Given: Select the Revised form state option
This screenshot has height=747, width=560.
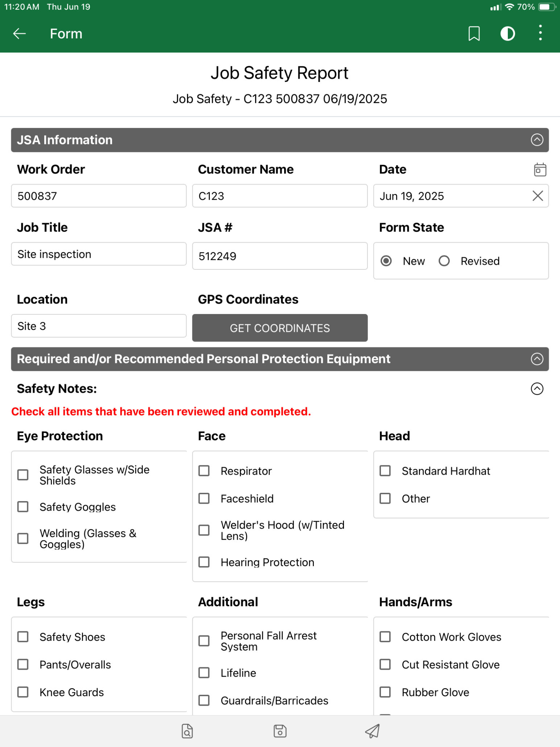Looking at the screenshot, I should [444, 261].
